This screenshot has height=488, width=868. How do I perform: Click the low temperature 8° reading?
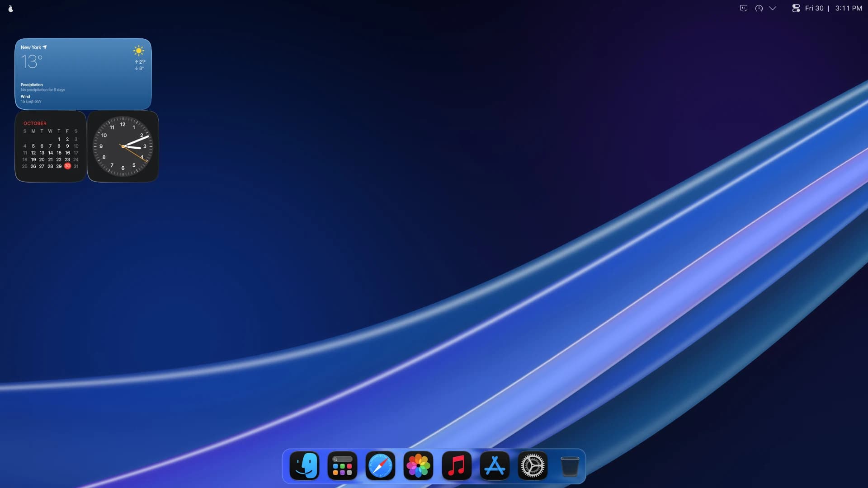[x=140, y=68]
